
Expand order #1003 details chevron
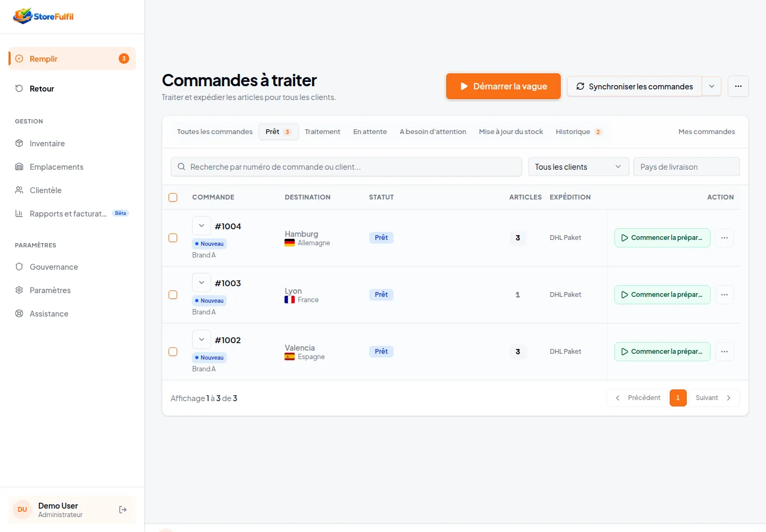tap(202, 282)
